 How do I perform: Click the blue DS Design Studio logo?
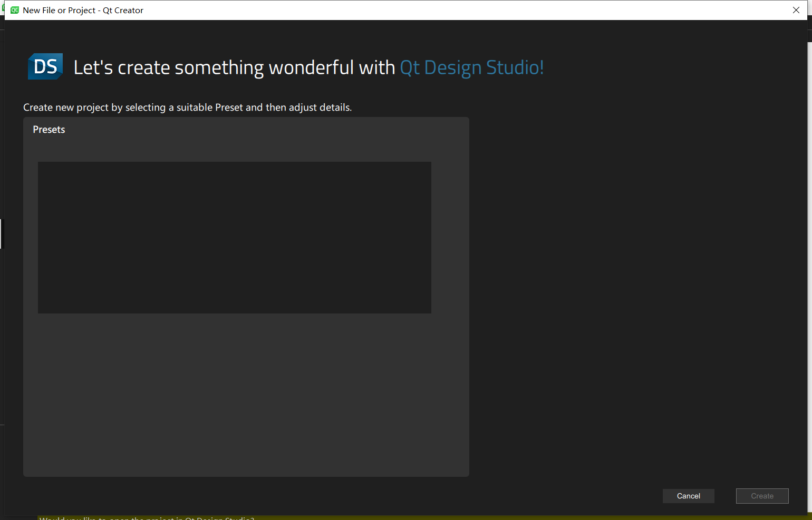tap(45, 66)
